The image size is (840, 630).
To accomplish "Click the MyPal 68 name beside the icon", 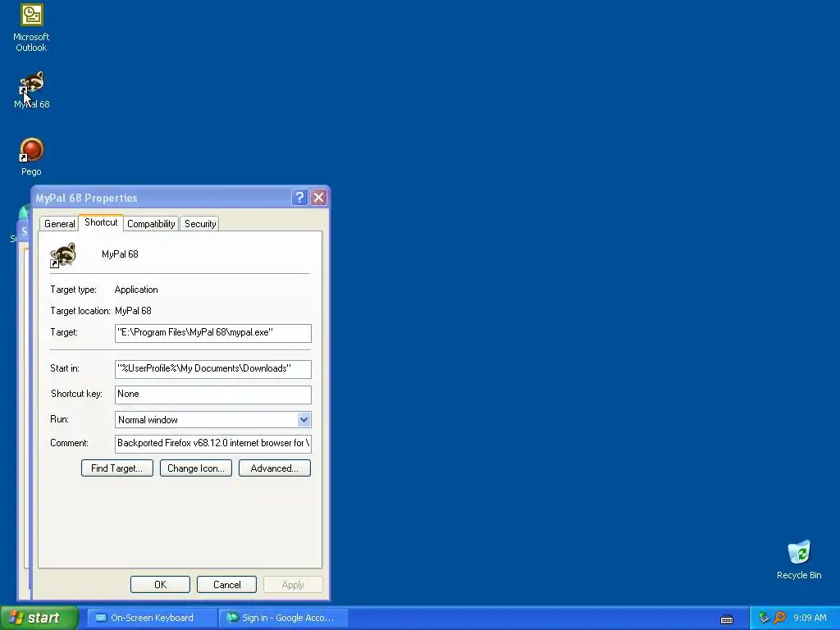I will [x=120, y=254].
